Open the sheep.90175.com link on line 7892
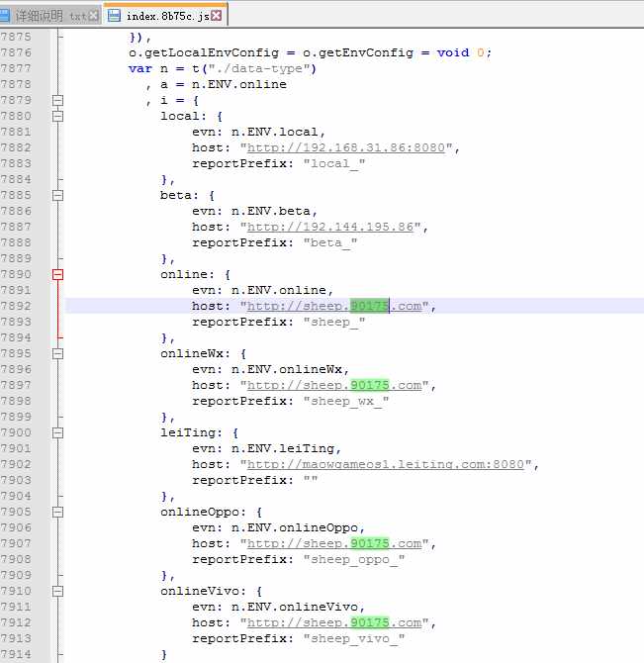Screen dimensions: 644x663 (x=334, y=306)
